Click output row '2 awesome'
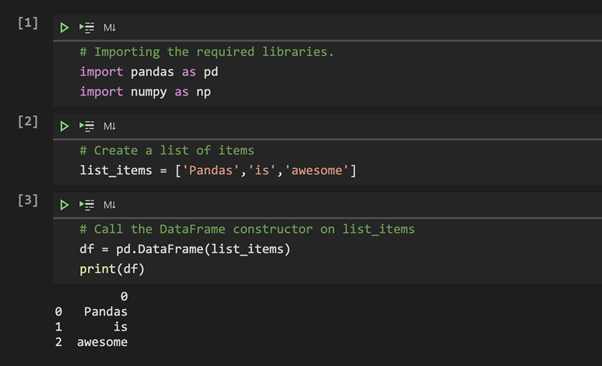Screen dimensions: 602x366 coord(91,342)
